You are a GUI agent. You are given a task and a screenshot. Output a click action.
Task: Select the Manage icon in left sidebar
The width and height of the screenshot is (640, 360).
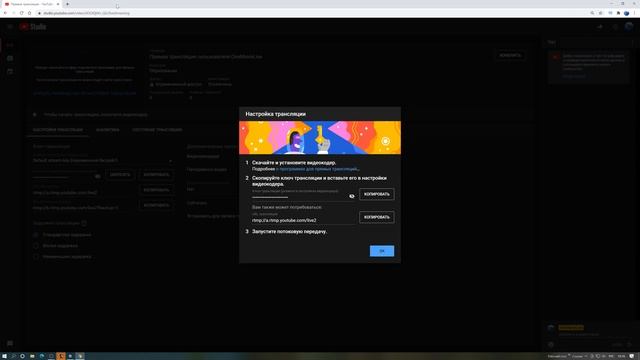10,71
